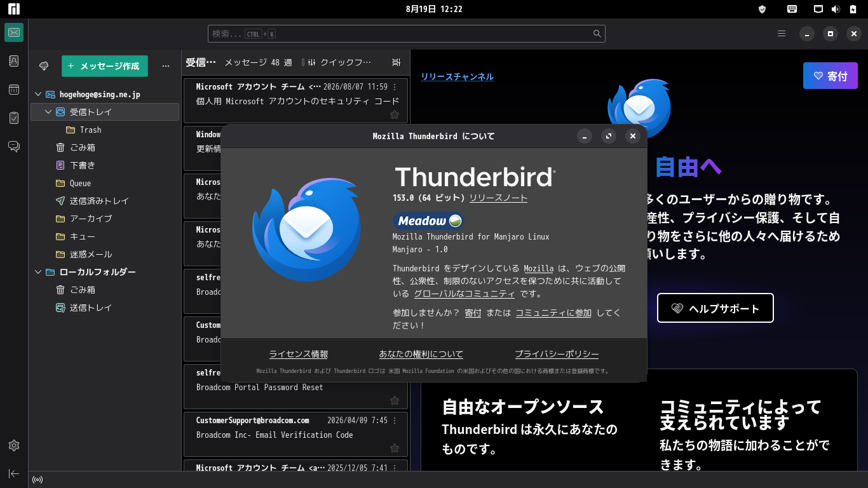Collapse the 受信トレイ folder
This screenshot has width=868, height=488.
[48, 112]
